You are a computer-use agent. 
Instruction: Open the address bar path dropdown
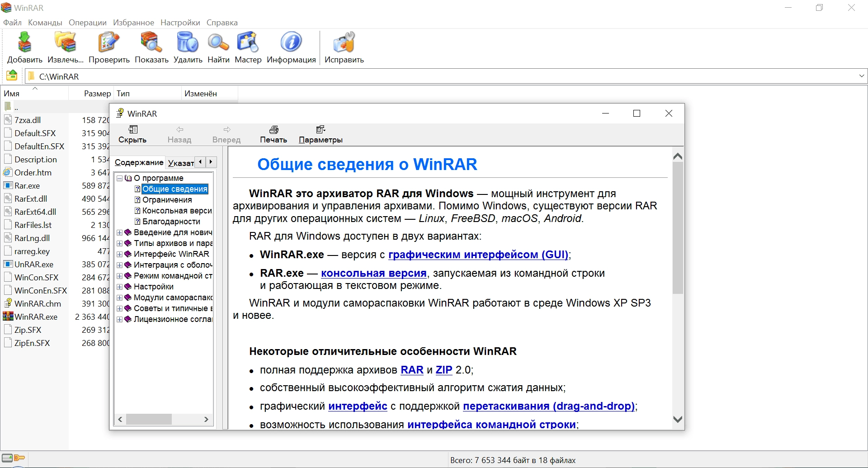861,76
